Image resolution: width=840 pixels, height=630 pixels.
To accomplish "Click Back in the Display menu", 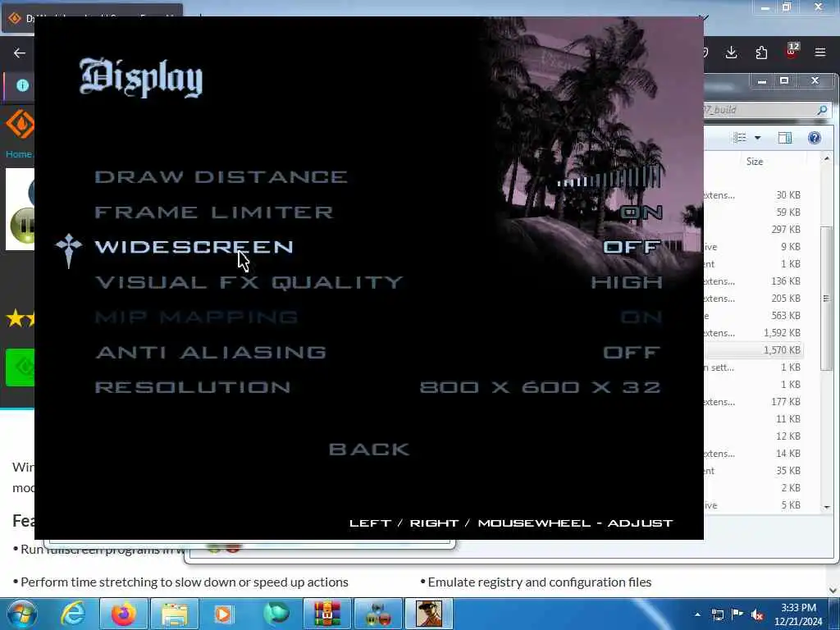I will [369, 450].
